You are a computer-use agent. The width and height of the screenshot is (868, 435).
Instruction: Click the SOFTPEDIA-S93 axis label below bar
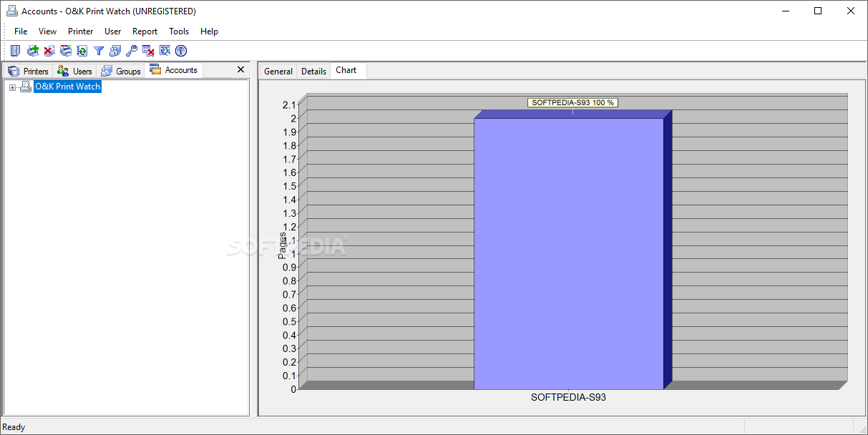tap(568, 396)
